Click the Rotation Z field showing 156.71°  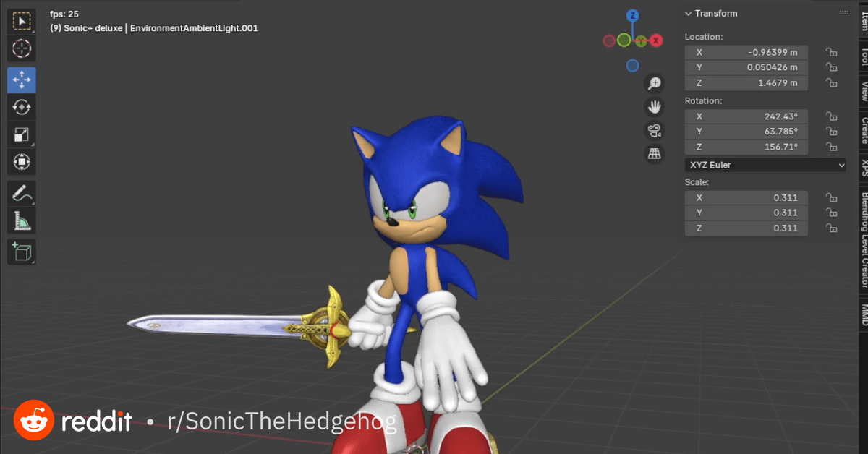[x=746, y=147]
